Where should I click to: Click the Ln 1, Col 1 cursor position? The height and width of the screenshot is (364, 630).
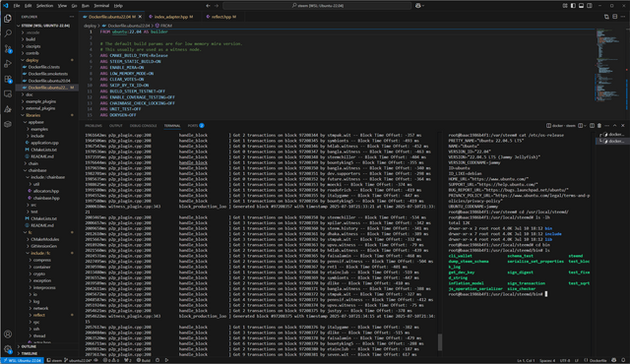(x=526, y=360)
